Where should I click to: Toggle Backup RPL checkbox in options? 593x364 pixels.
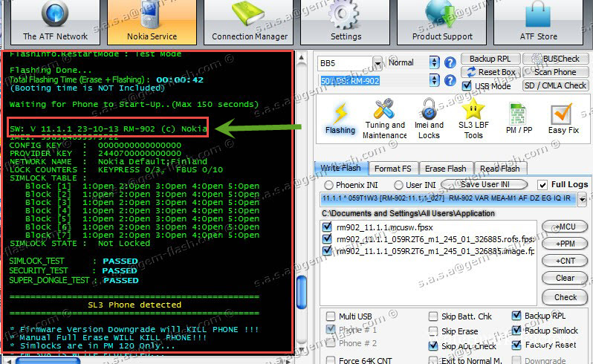click(x=516, y=315)
